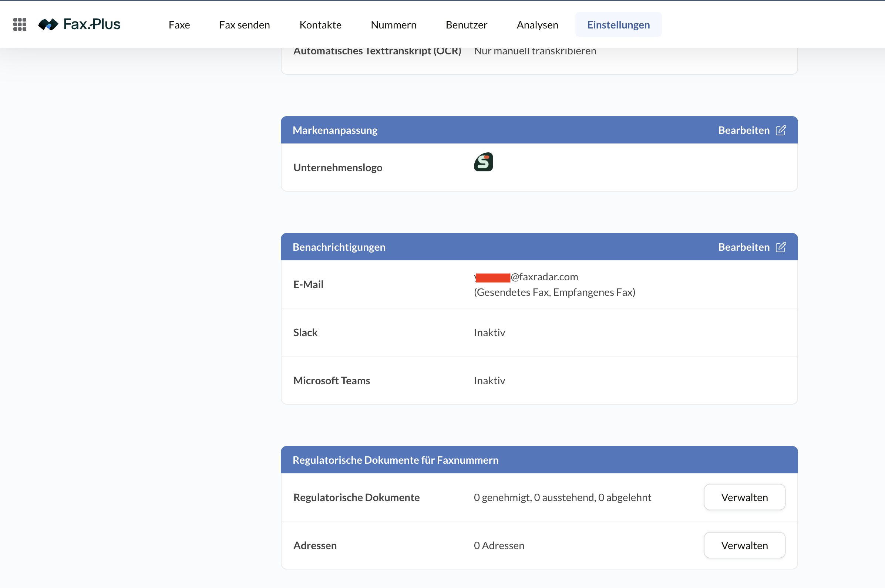Viewport: 885px width, 588px height.
Task: Click the edit pencil icon in Markenanpassung header
Action: tap(781, 130)
